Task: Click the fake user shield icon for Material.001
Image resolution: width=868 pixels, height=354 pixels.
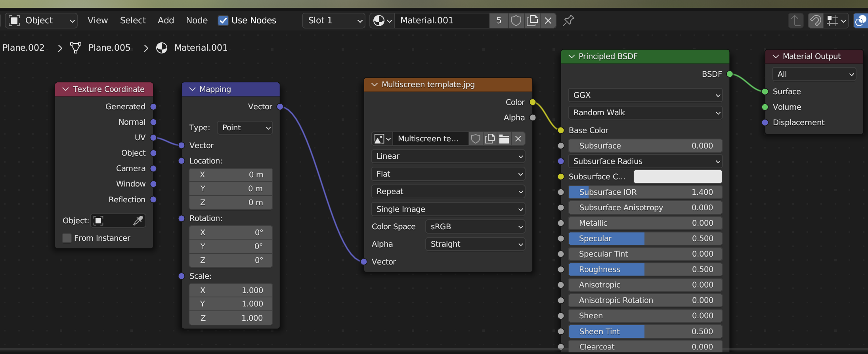Action: [x=516, y=20]
